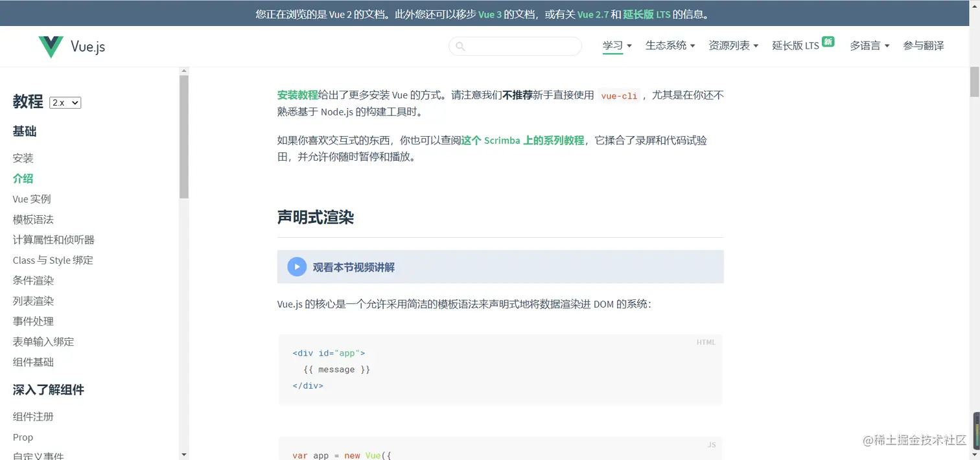
Task: Click the search magnifier icon
Action: coord(460,46)
